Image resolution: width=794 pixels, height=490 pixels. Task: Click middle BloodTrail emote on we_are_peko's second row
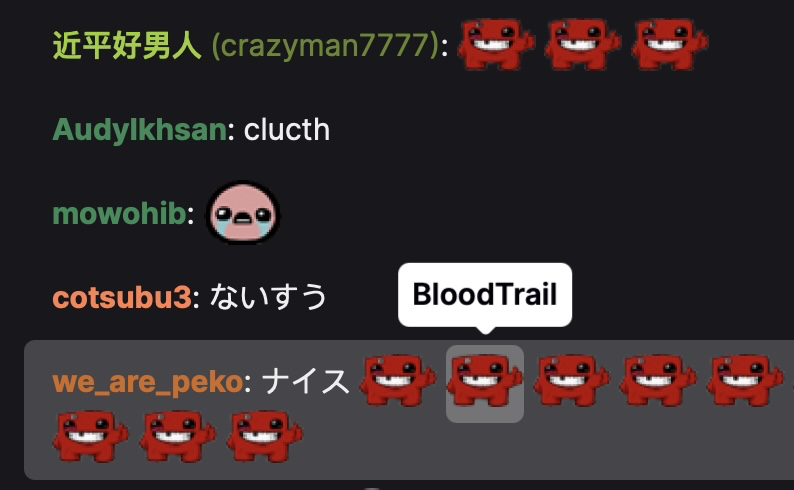pos(177,436)
